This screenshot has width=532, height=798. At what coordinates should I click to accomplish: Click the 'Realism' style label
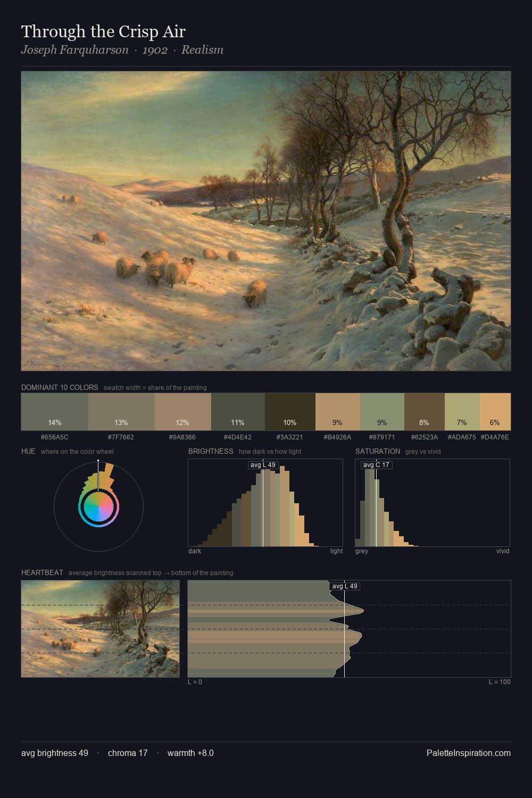click(x=202, y=50)
